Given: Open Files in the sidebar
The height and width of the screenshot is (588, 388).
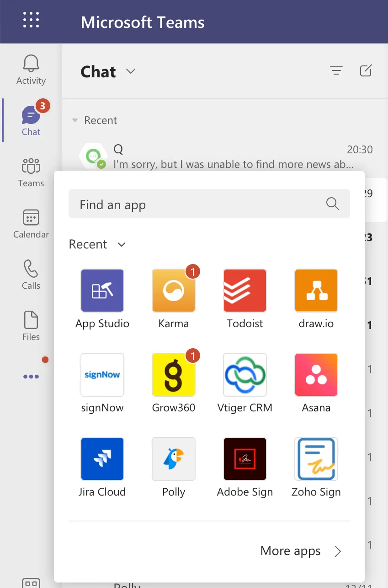Looking at the screenshot, I should pyautogui.click(x=31, y=326).
